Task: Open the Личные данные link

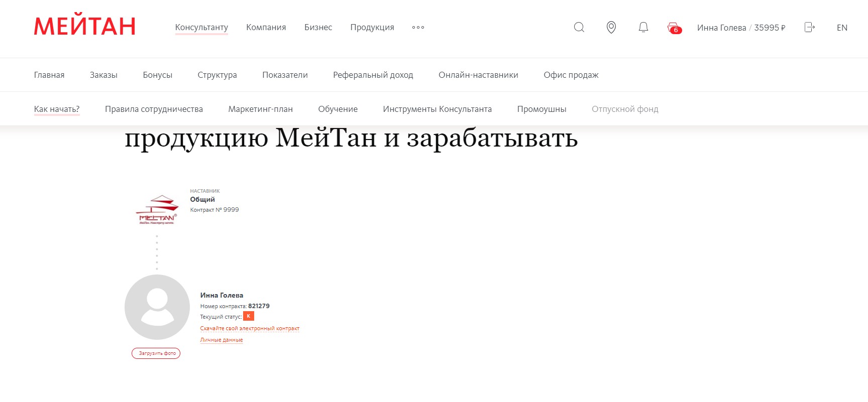Action: 222,340
